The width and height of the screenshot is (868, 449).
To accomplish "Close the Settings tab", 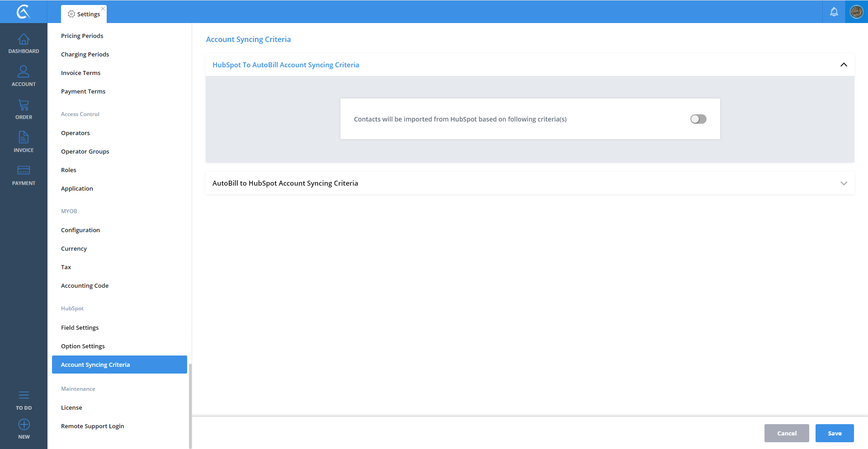I will point(103,9).
